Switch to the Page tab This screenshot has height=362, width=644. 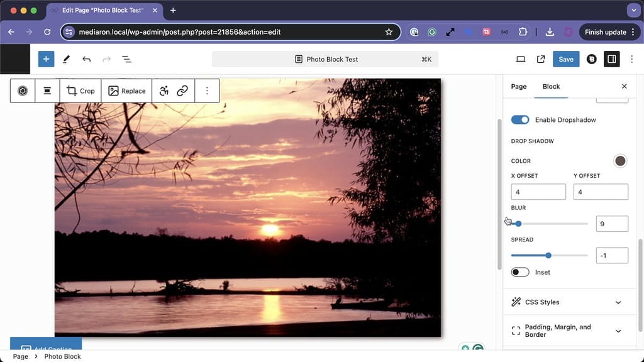click(x=518, y=86)
